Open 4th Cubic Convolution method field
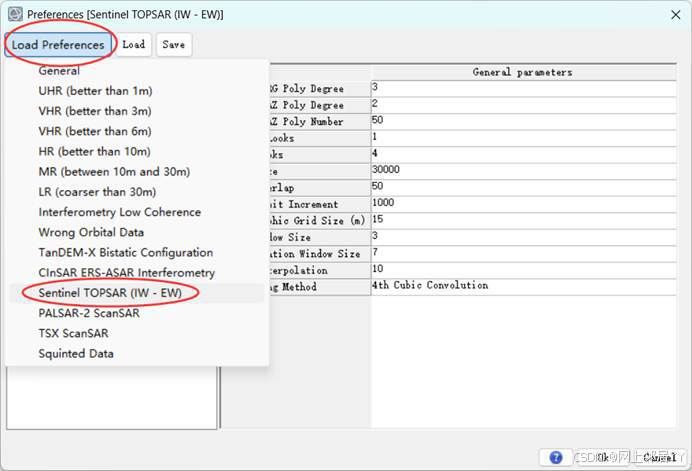 (x=523, y=287)
